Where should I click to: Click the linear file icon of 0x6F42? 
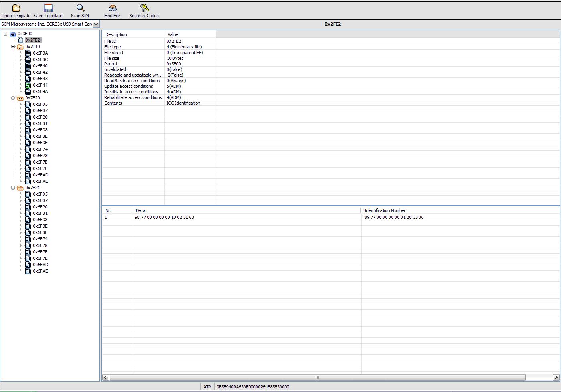[28, 72]
